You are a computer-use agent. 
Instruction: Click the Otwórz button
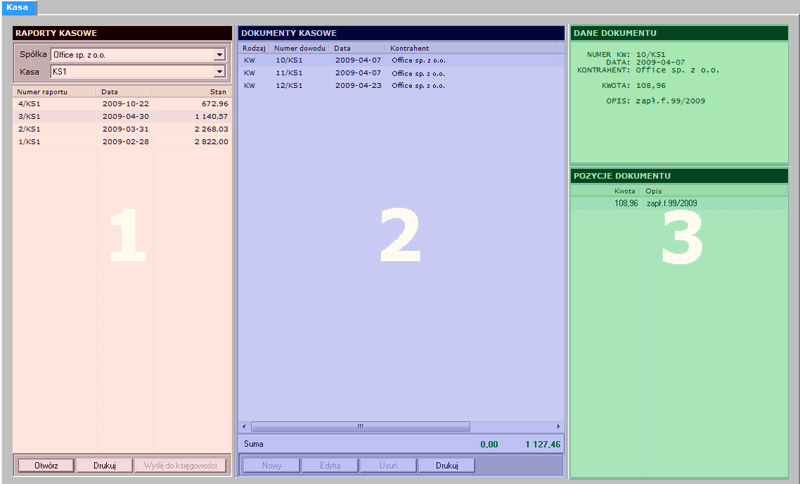pos(46,465)
